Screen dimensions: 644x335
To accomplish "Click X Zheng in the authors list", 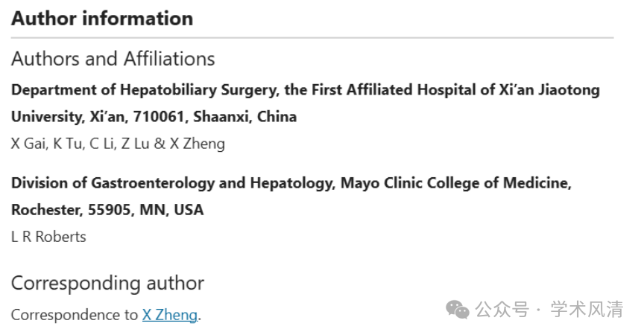I will (x=197, y=144).
